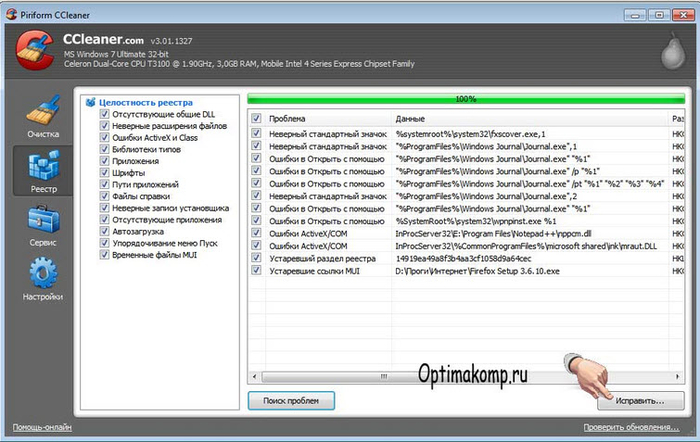The image size is (700, 442).
Task: Uncheck the Устаревший раздел реестра row
Action: tap(256, 258)
